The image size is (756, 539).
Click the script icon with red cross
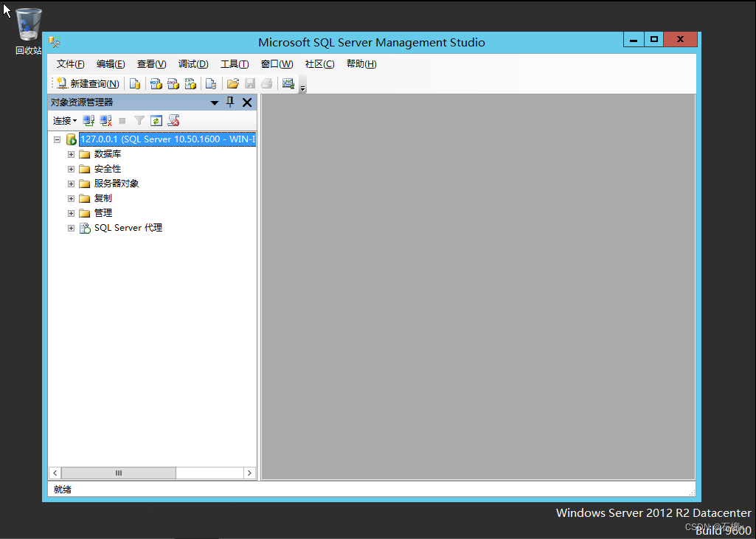point(173,120)
